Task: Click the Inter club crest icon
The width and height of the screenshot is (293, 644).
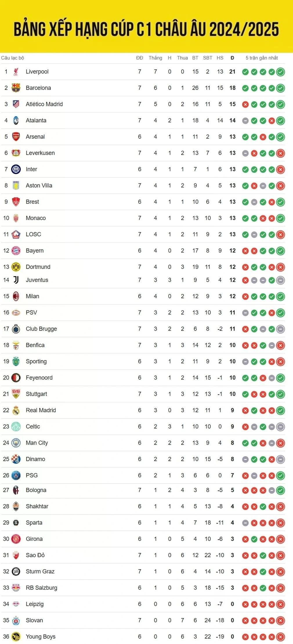Action: point(16,169)
